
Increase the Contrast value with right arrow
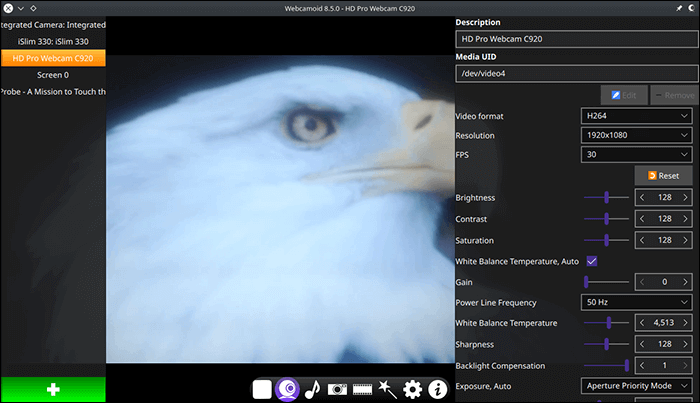[x=685, y=218]
